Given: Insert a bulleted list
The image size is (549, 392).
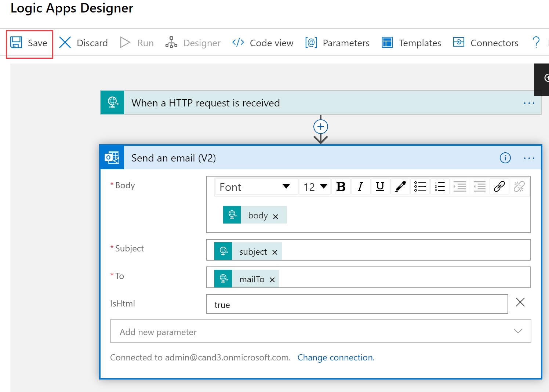Looking at the screenshot, I should tap(420, 187).
